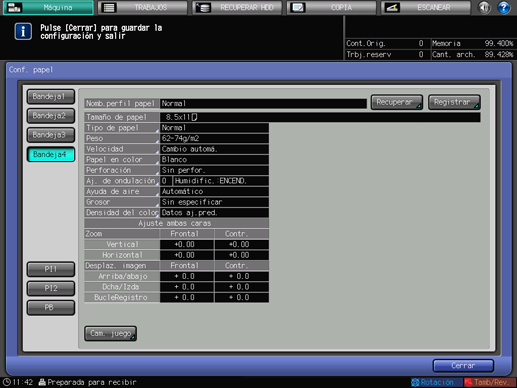The width and height of the screenshot is (517, 388).
Task: Select Bandeja3 tray
Action: click(51, 135)
